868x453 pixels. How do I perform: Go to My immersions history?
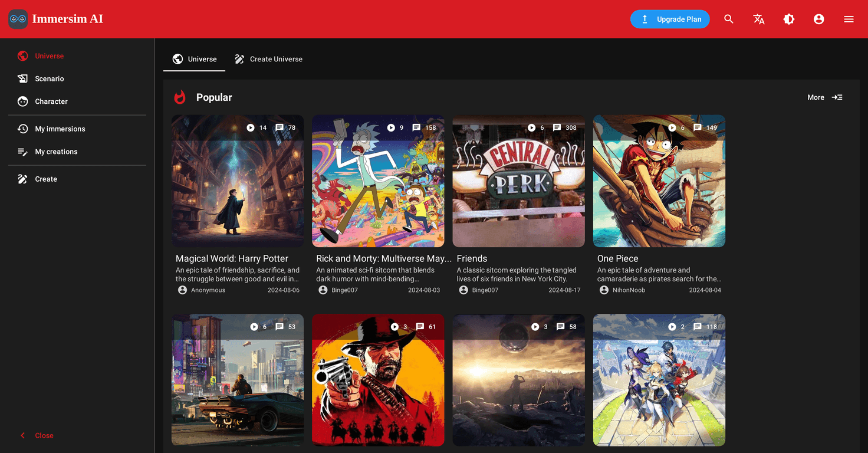click(60, 129)
